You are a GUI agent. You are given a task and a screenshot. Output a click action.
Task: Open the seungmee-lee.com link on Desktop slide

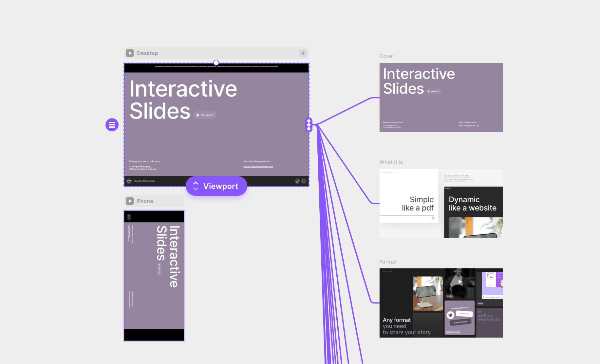pyautogui.click(x=258, y=167)
